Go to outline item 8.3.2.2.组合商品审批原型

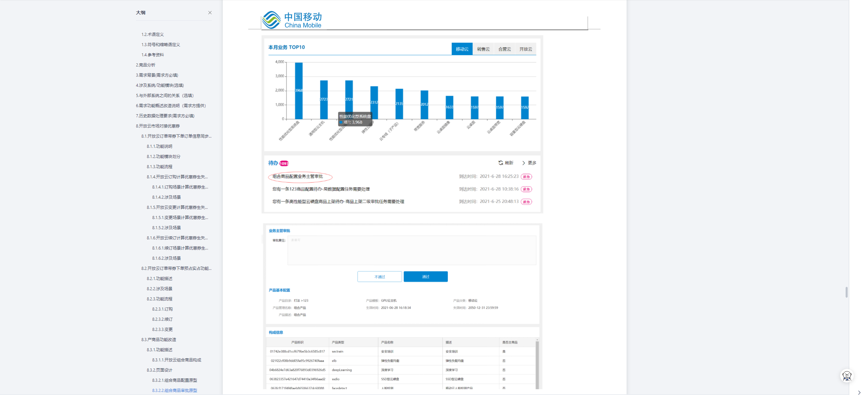coord(175,390)
